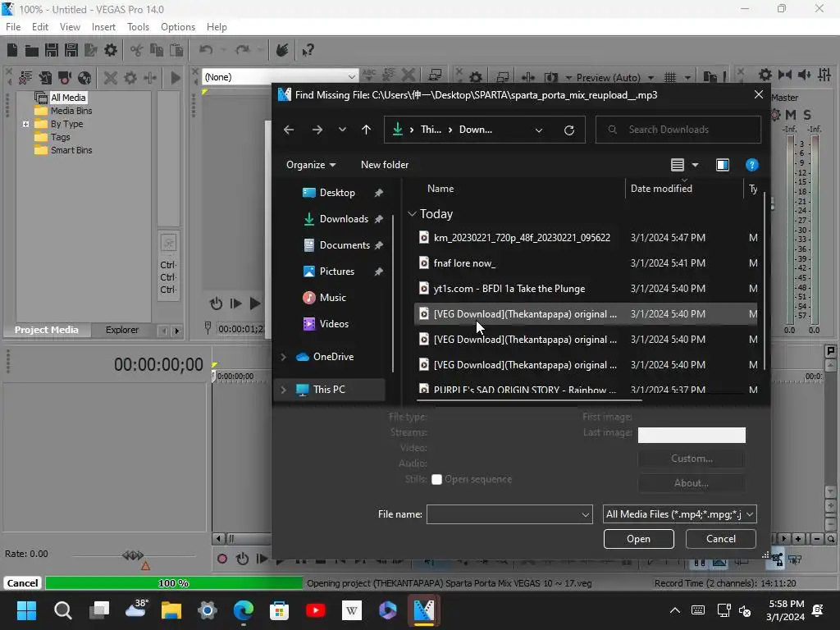The image size is (840, 630).
Task: Open the Tools menu
Action: pyautogui.click(x=138, y=27)
